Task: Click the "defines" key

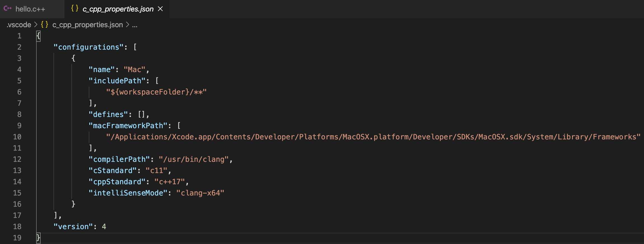Action: click(x=108, y=114)
